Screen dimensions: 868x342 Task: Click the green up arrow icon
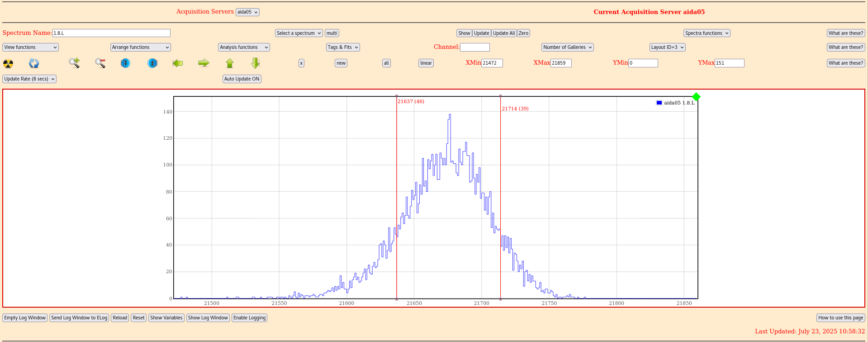coord(230,63)
